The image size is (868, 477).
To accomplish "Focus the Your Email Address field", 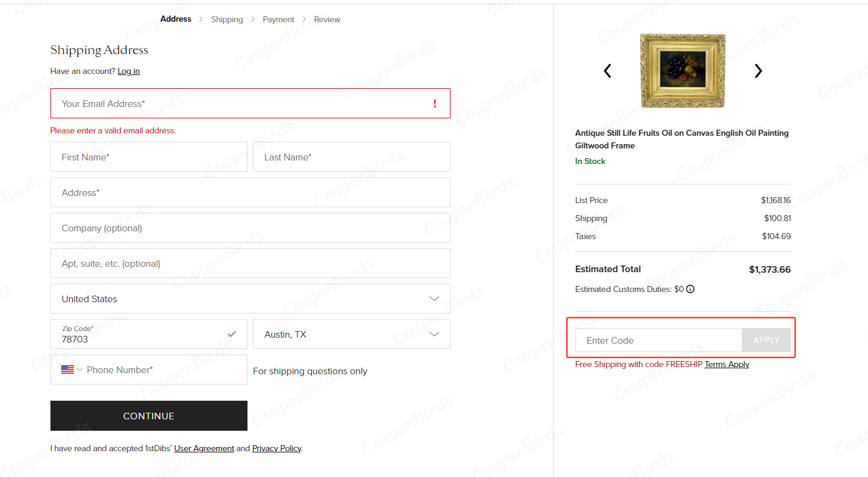I will pyautogui.click(x=250, y=103).
